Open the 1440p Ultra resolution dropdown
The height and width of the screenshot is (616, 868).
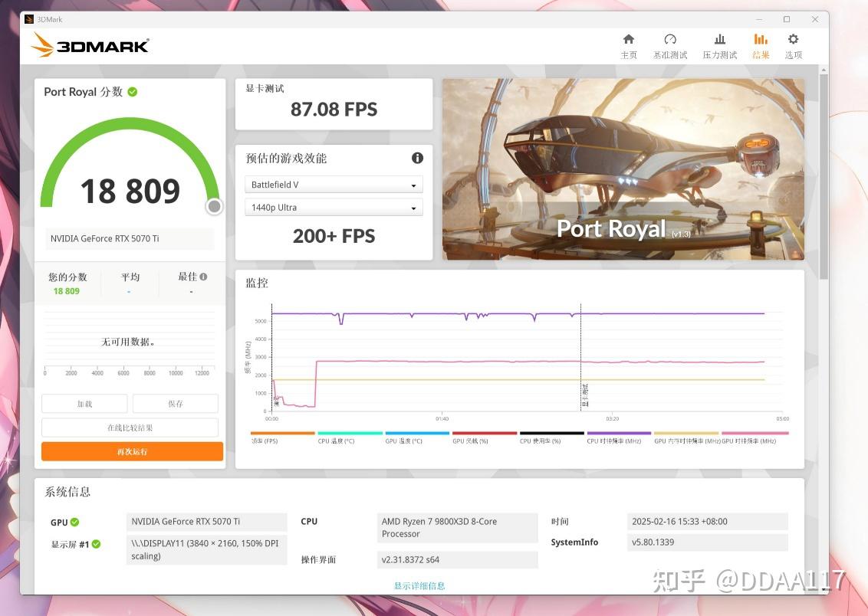point(334,208)
